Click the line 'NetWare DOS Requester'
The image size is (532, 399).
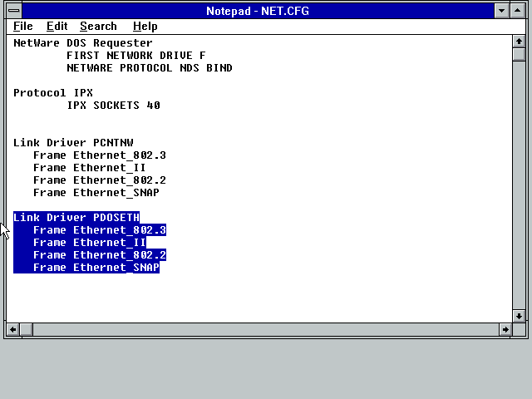pyautogui.click(x=83, y=43)
